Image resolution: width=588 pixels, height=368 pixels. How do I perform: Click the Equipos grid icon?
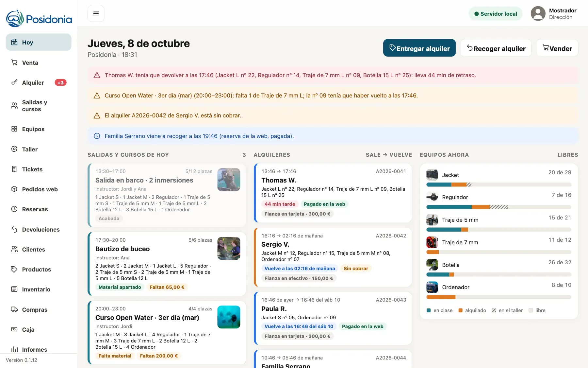[x=14, y=129]
